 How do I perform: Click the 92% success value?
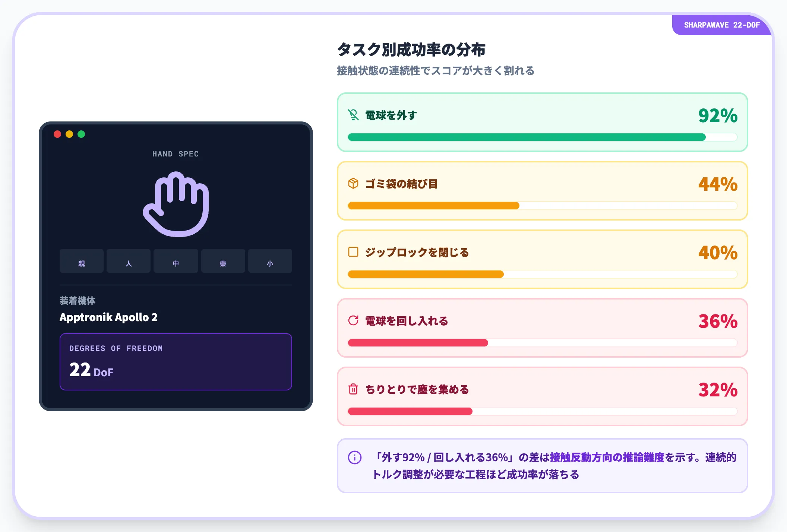point(718,115)
